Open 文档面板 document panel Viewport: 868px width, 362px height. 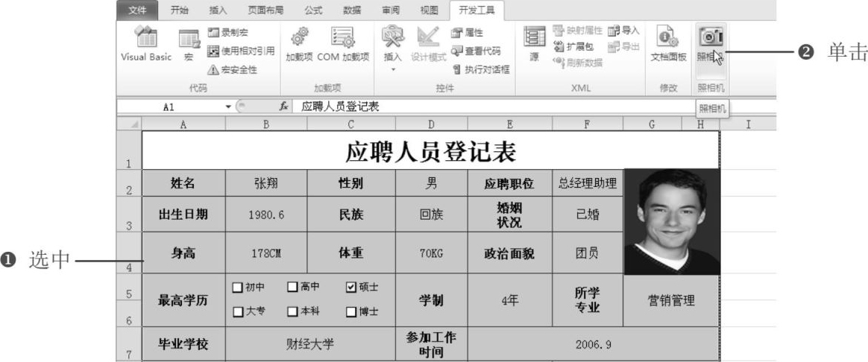point(667,45)
